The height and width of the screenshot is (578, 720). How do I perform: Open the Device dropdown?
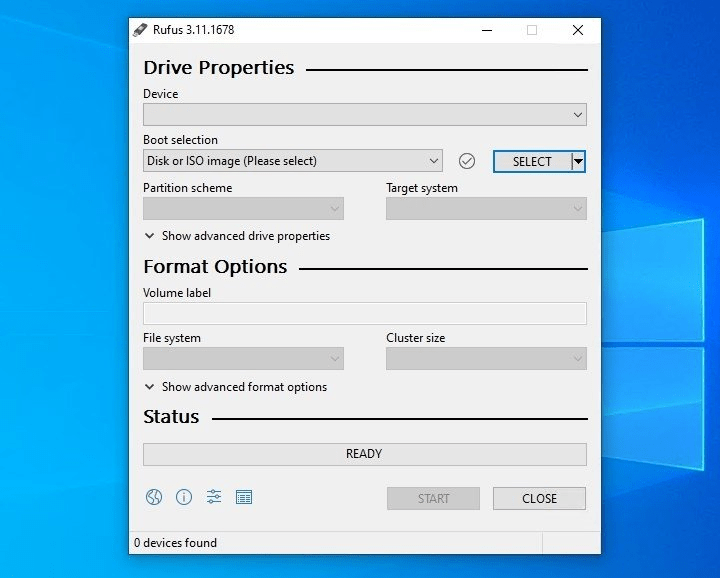(x=364, y=115)
